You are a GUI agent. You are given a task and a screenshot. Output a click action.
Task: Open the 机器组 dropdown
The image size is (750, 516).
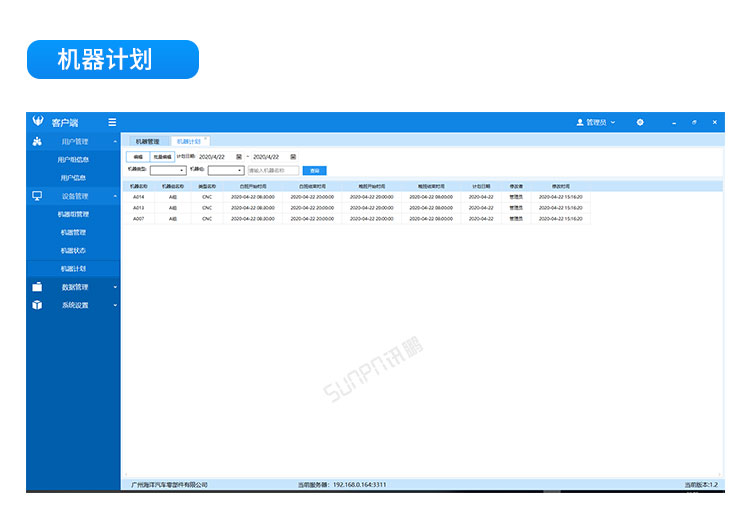click(x=226, y=171)
